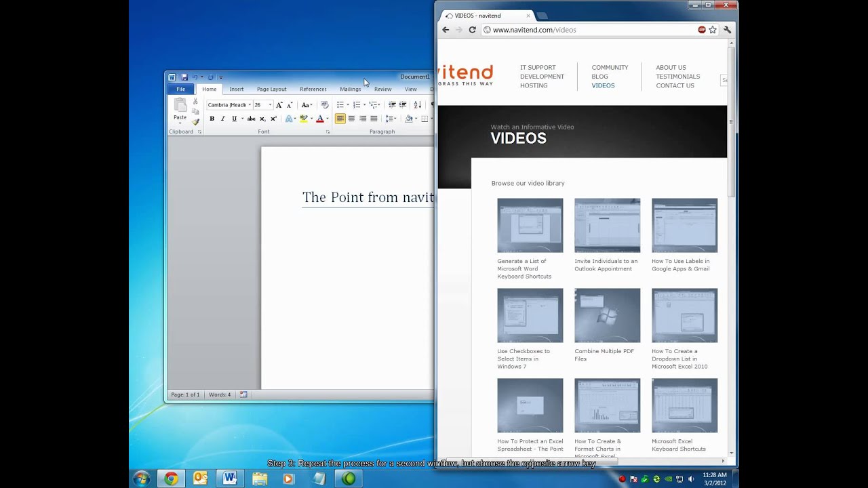Screen dimensions: 868x488
Task: Click the Strikethrough abc icon
Action: pyautogui.click(x=251, y=119)
